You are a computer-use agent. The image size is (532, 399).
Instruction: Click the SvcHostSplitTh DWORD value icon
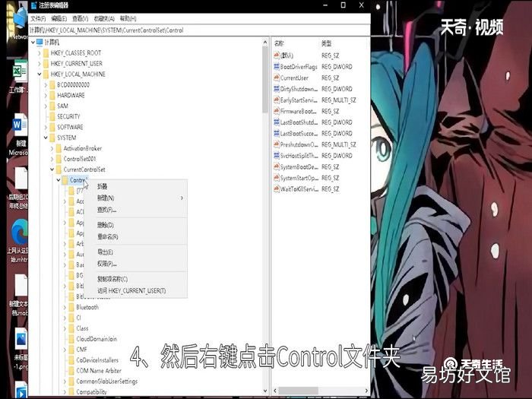point(277,156)
